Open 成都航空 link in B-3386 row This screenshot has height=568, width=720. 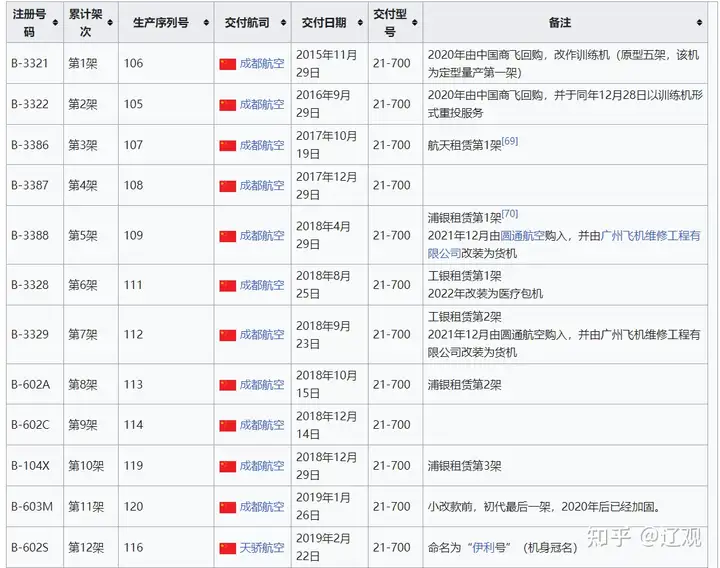[x=262, y=145]
